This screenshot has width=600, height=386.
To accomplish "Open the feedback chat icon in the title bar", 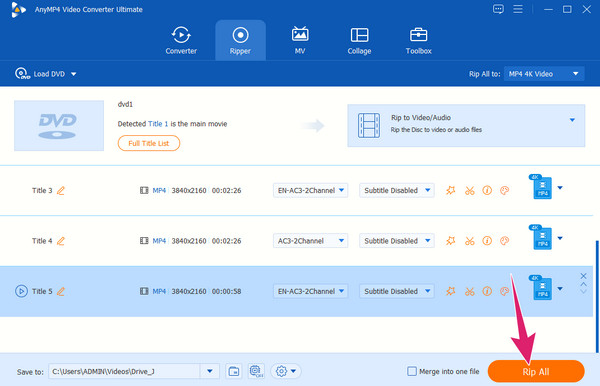I will tap(498, 9).
